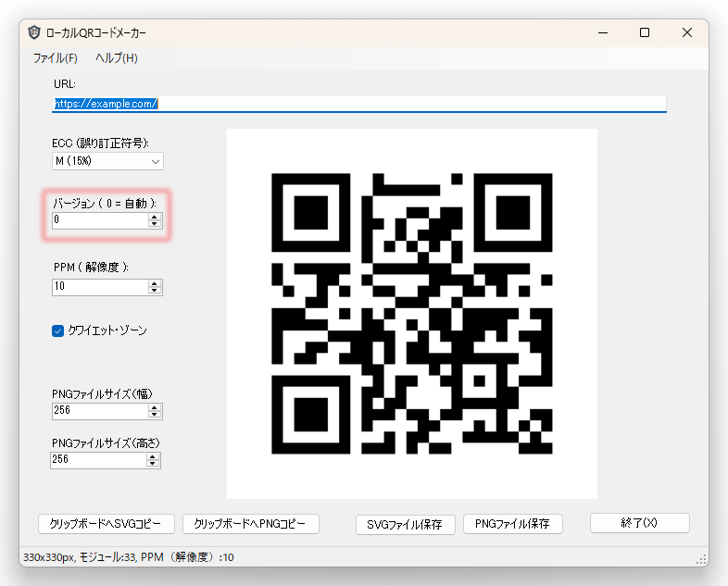The height and width of the screenshot is (586, 728).
Task: Click the app shield icon in title bar
Action: point(34,32)
